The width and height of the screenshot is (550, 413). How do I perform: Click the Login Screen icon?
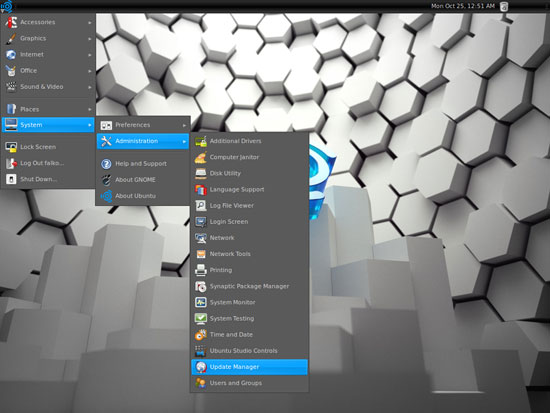click(201, 222)
